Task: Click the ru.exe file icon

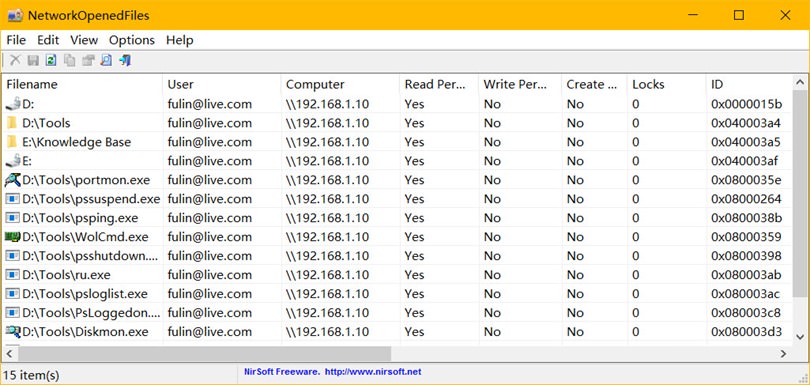Action: [13, 275]
